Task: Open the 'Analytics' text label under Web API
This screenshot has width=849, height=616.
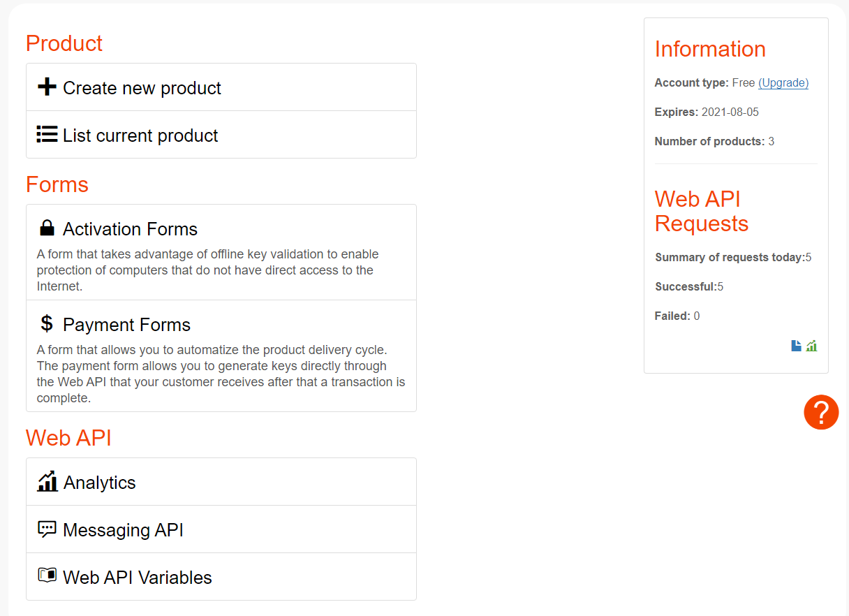Action: 100,483
